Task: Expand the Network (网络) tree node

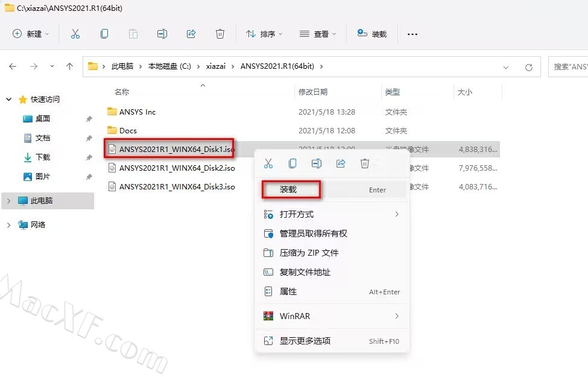Action: (x=8, y=225)
